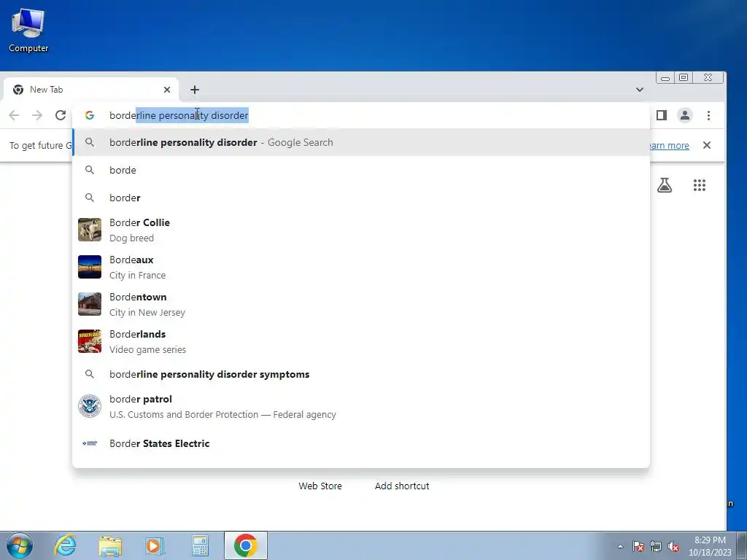Select borderline personality disorder Google Search suggestion
This screenshot has width=747, height=560.
coord(361,142)
